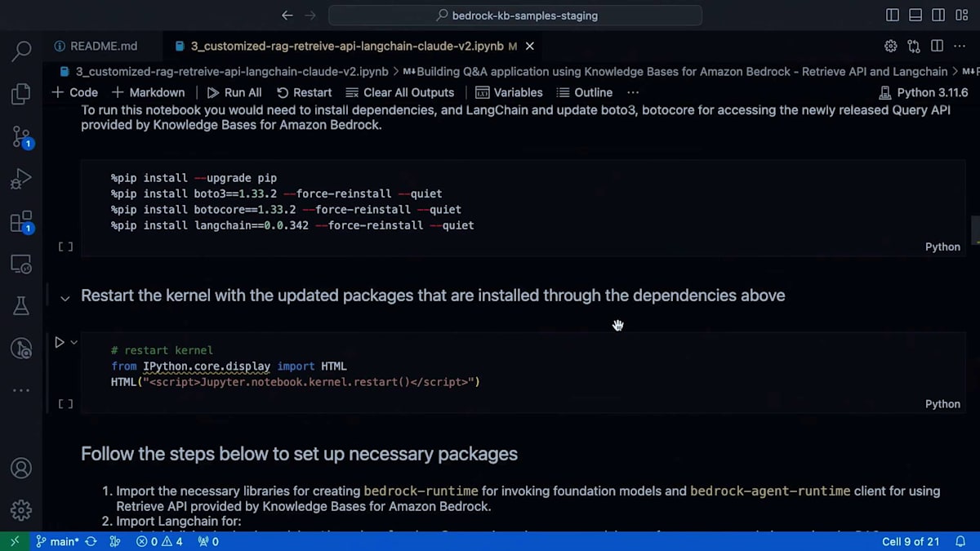Open the Explorer files view
This screenshot has width=980, height=551.
[x=21, y=93]
